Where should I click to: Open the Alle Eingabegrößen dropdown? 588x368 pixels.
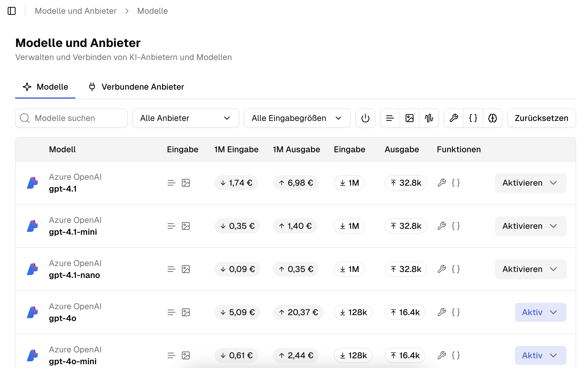297,118
